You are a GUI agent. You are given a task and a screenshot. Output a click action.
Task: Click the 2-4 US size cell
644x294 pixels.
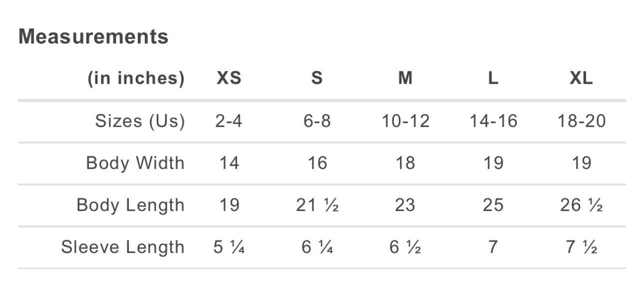coord(229,121)
